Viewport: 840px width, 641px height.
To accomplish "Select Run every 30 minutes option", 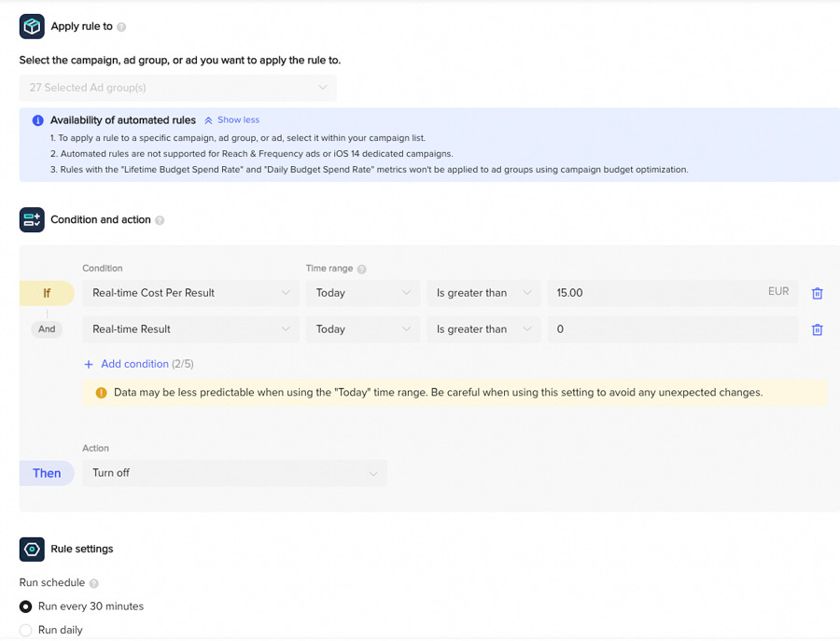I will pyautogui.click(x=26, y=606).
